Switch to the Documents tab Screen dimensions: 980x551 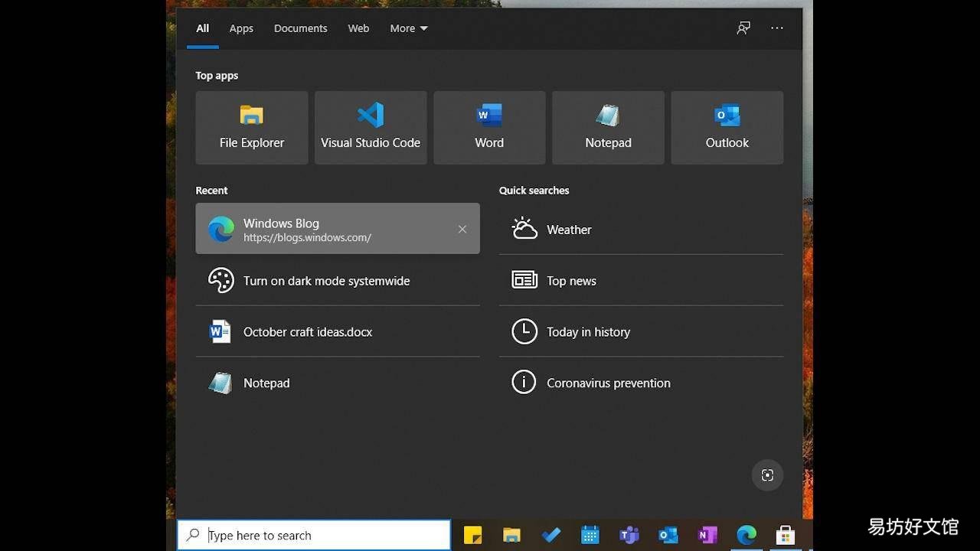tap(301, 28)
